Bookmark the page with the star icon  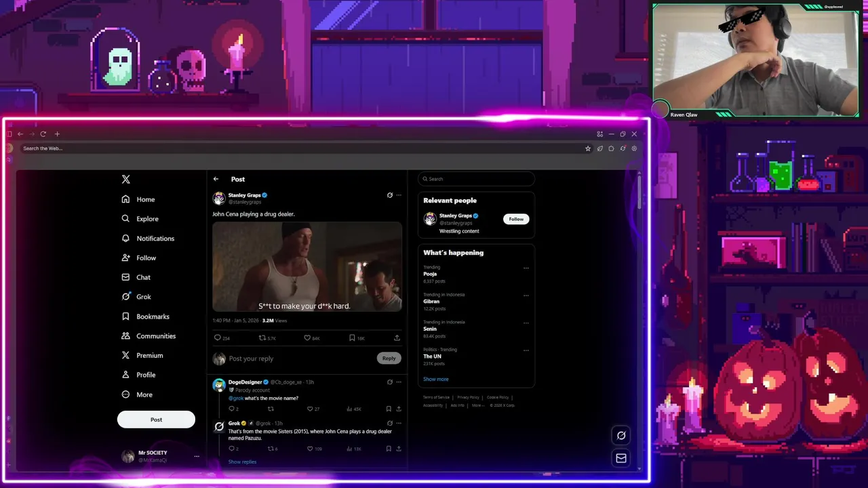[588, 148]
